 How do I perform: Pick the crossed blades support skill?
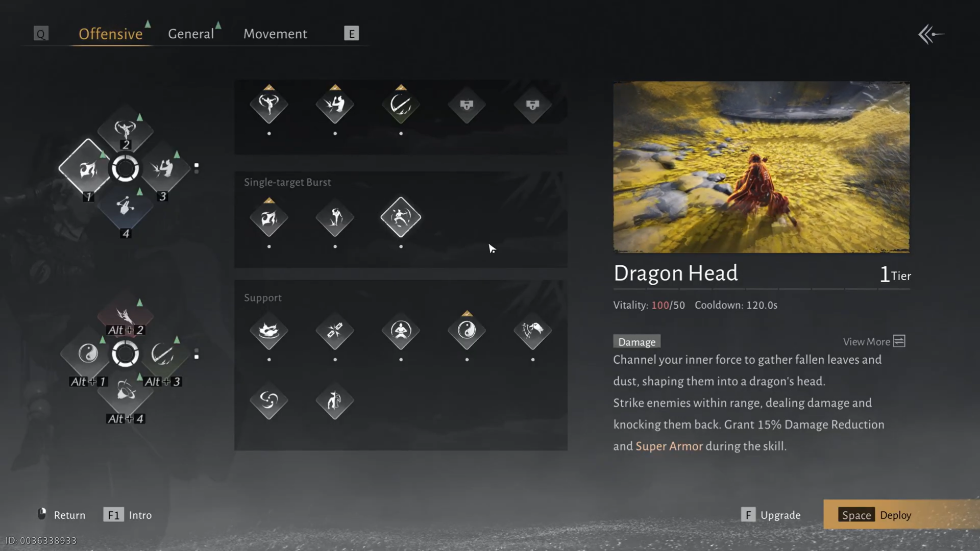pos(335,331)
